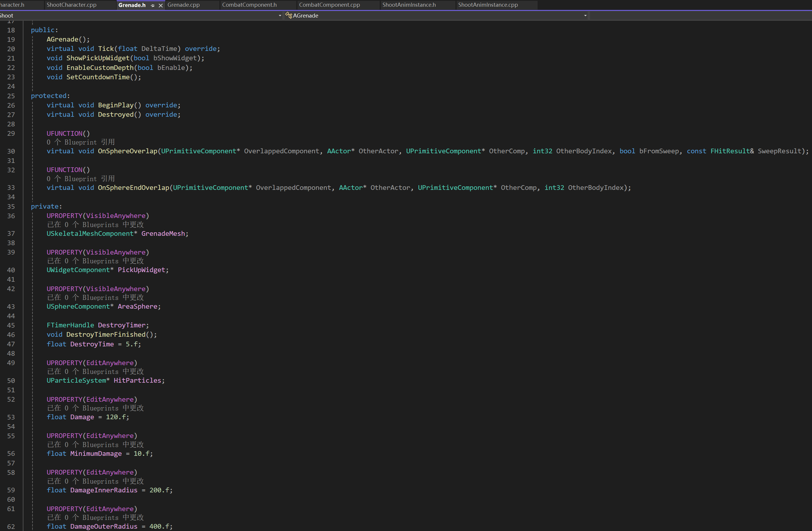Click the AGrenade class icon in navigation bar
The width and height of the screenshot is (812, 531).
(x=288, y=15)
